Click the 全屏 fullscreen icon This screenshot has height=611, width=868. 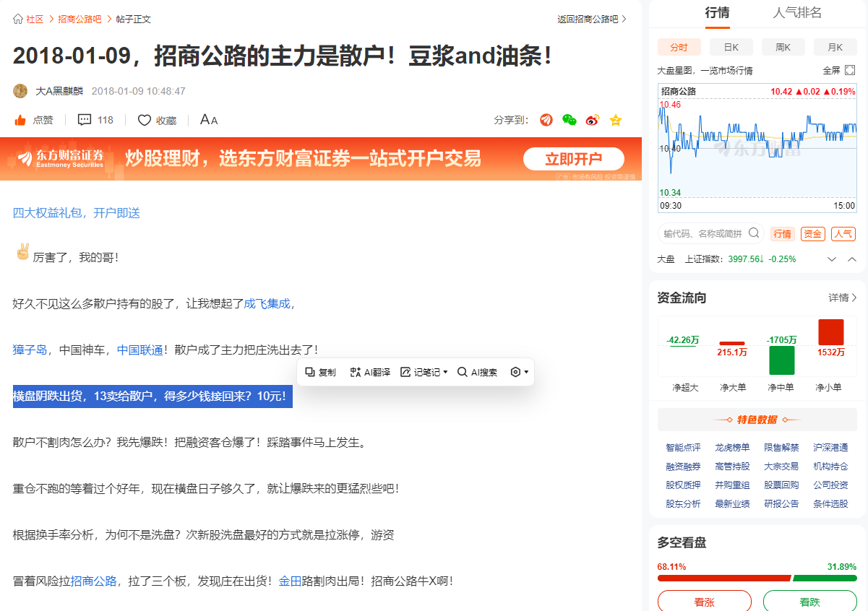(x=850, y=70)
